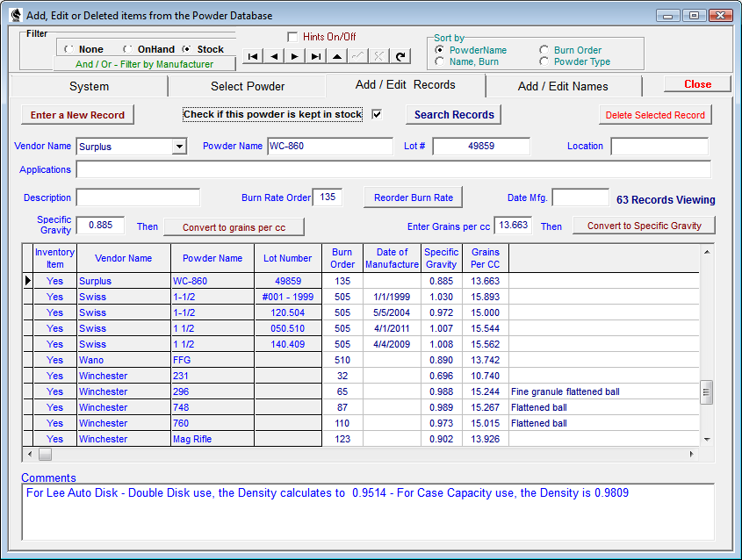Viewport: 742px width, 560px height.
Task: Click the edit record triangle navigator button
Action: click(337, 56)
